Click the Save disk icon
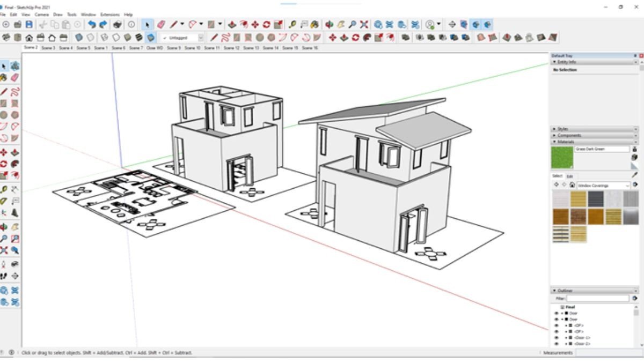Image resolution: width=644 pixels, height=362 pixels. coord(29,25)
